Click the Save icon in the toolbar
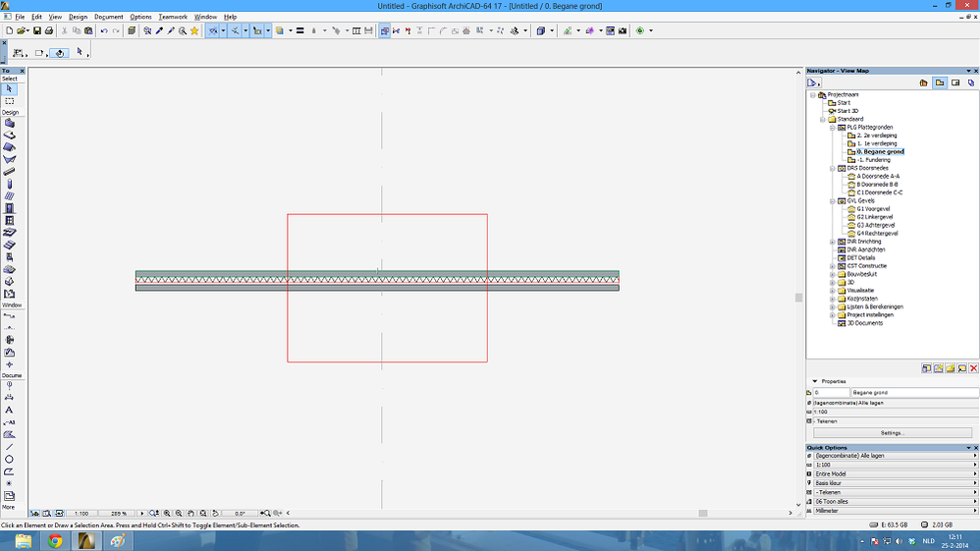Viewport: 980px width, 551px height. coord(37,30)
